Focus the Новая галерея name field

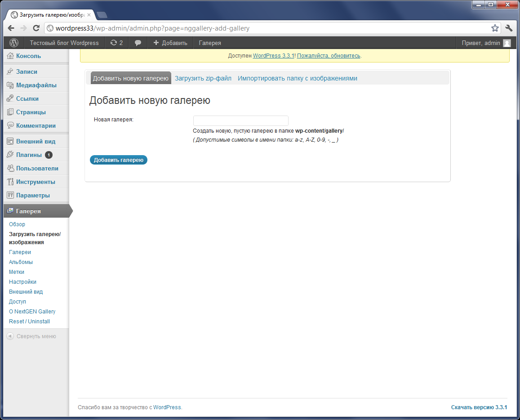(x=241, y=121)
